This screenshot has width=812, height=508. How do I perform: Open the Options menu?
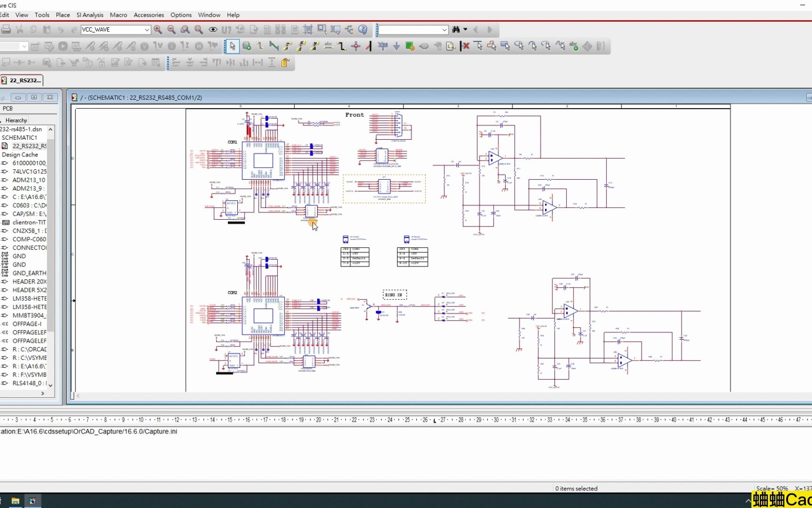click(181, 15)
